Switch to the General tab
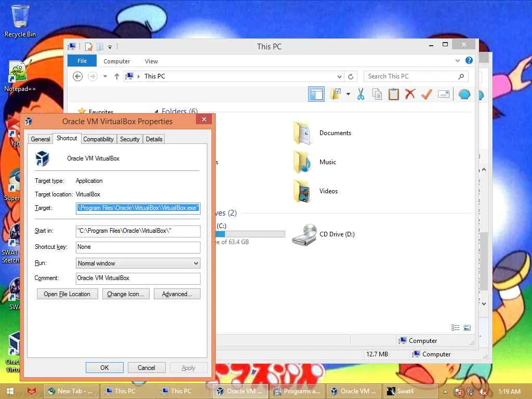The image size is (532, 399). tap(41, 139)
